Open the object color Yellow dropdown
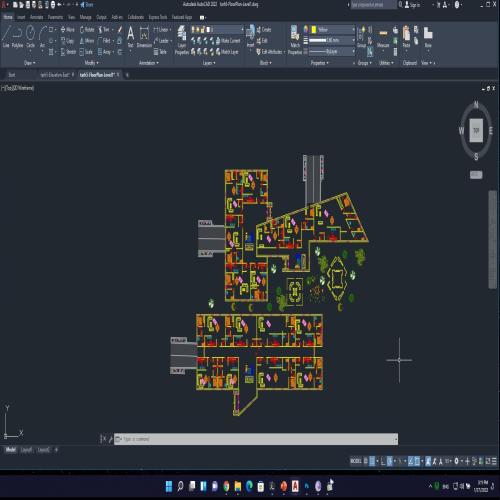 (332, 30)
